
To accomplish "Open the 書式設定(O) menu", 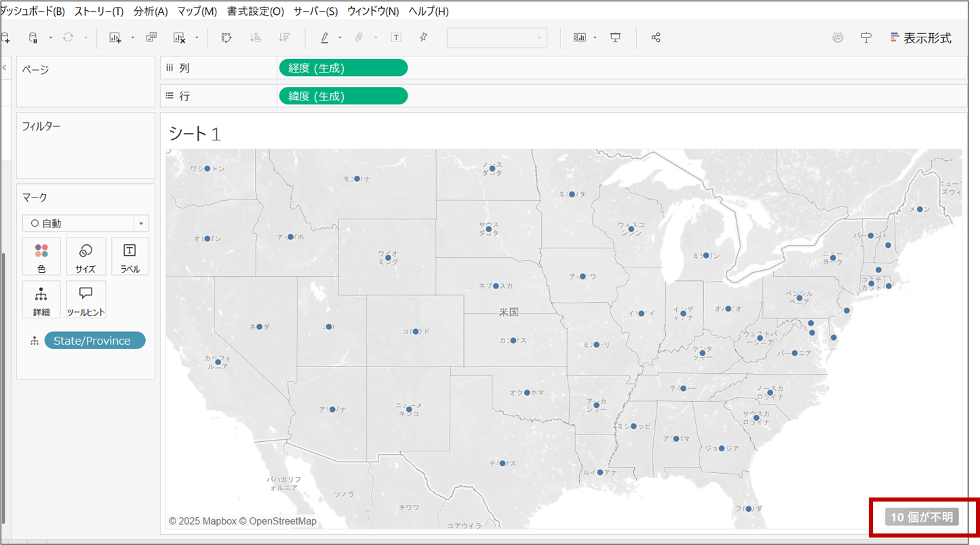I will (x=256, y=12).
